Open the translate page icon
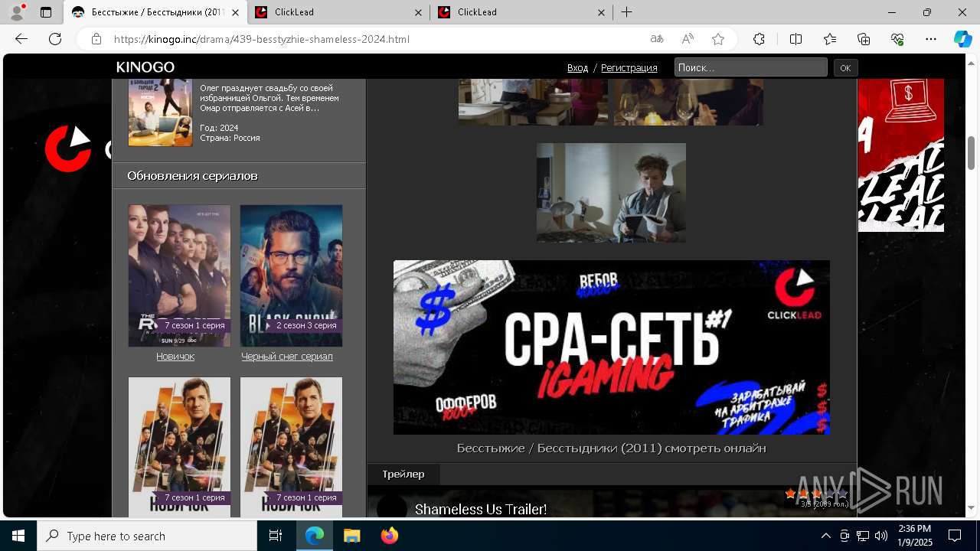 point(657,39)
